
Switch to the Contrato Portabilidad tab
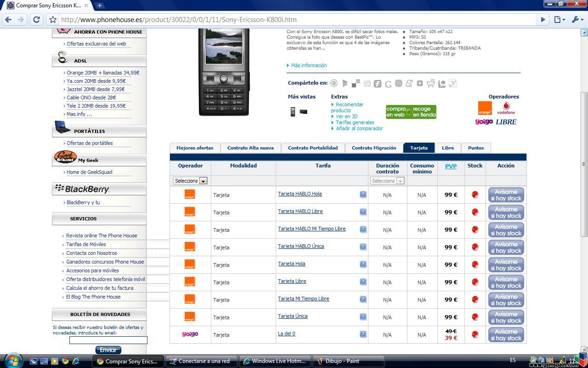pos(313,148)
